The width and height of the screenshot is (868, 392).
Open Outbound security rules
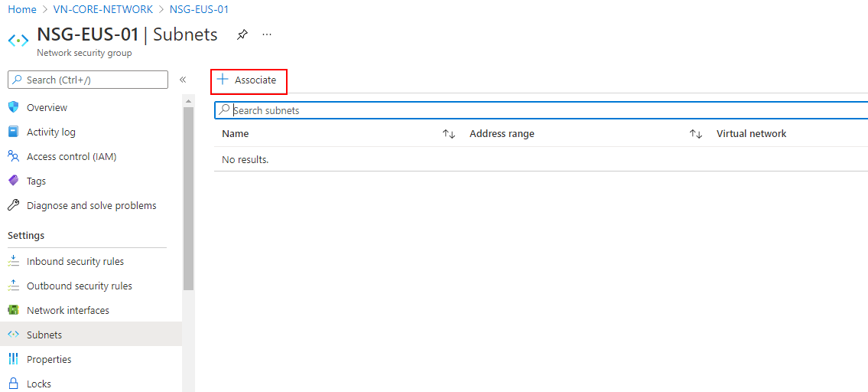[79, 286]
